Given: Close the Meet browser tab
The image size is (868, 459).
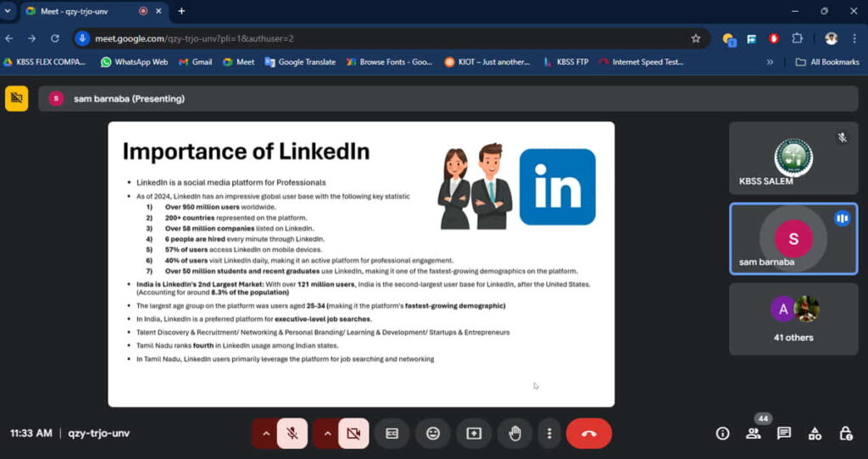Looking at the screenshot, I should 159,11.
